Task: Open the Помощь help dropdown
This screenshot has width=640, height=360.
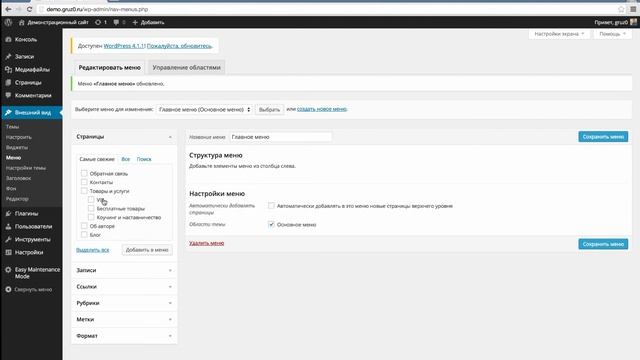Action: (x=612, y=34)
